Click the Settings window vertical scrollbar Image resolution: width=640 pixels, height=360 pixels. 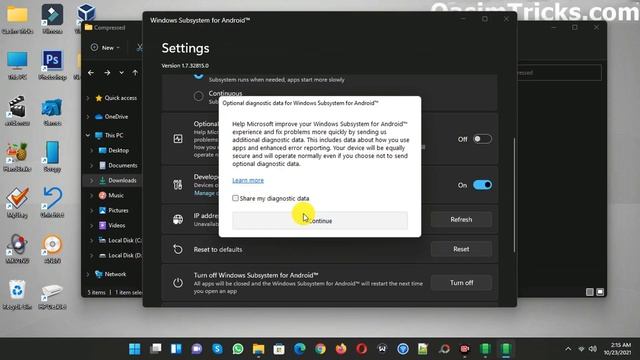click(514, 195)
